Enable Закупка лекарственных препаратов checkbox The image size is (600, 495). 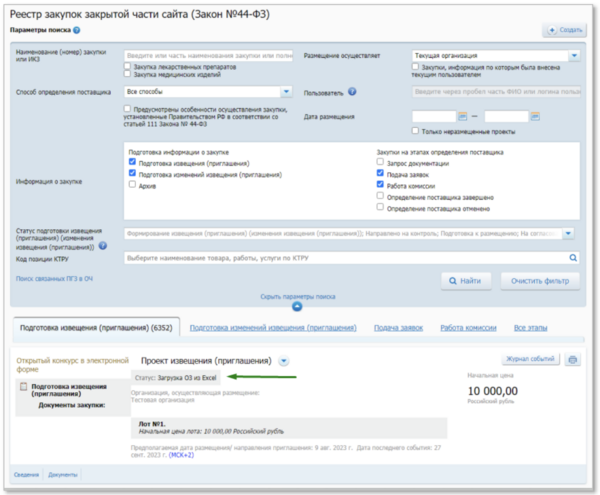(x=127, y=66)
